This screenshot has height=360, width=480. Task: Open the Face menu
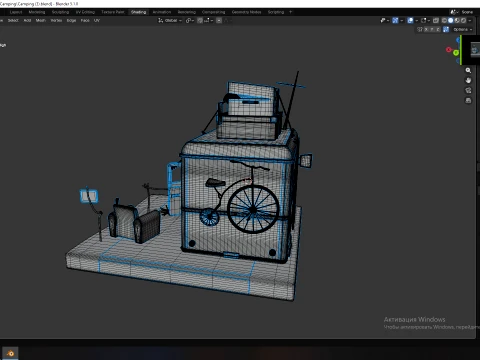(x=85, y=20)
